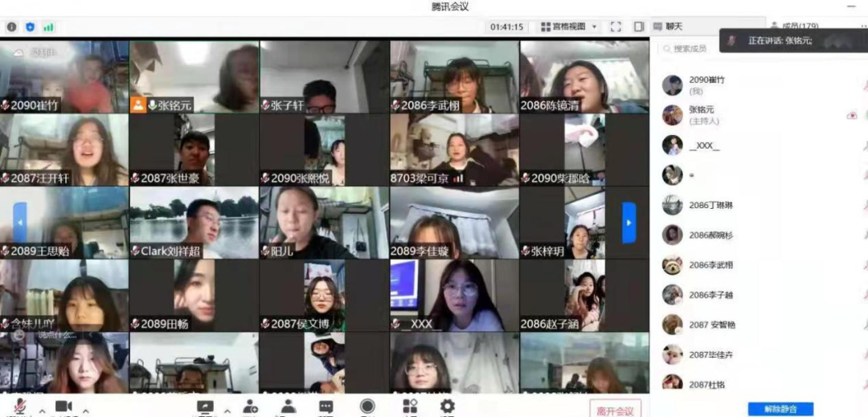Click the search members input field
The width and height of the screenshot is (868, 417).
[699, 49]
